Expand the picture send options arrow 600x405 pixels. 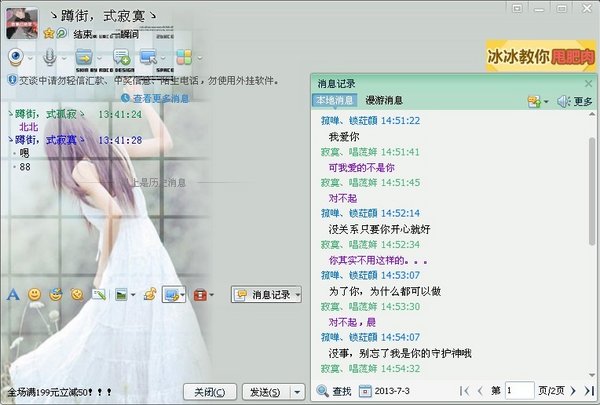(x=133, y=295)
